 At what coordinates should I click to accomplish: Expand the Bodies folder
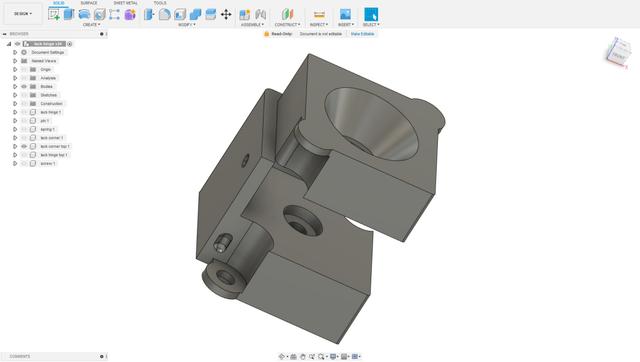coord(15,87)
